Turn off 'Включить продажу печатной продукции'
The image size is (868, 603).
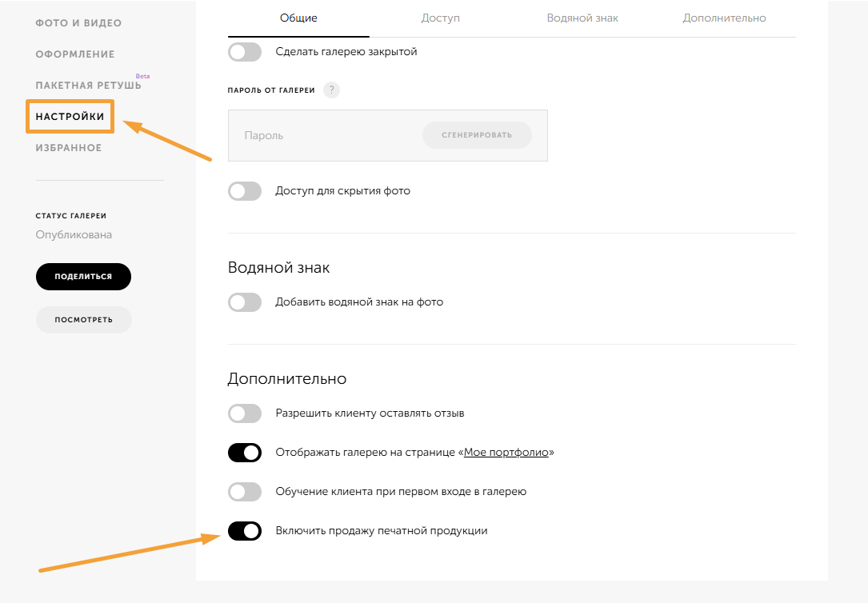[x=245, y=531]
